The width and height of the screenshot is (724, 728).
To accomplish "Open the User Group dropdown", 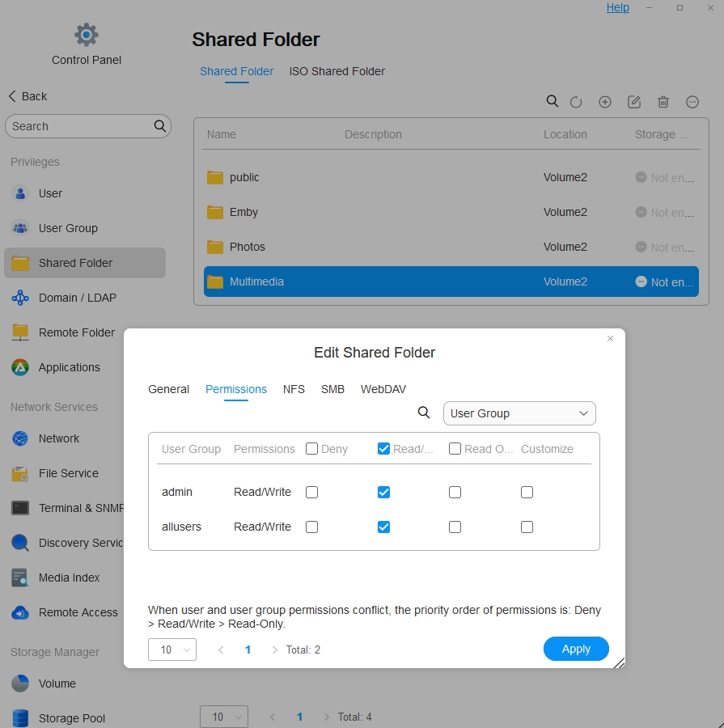I will tap(519, 413).
